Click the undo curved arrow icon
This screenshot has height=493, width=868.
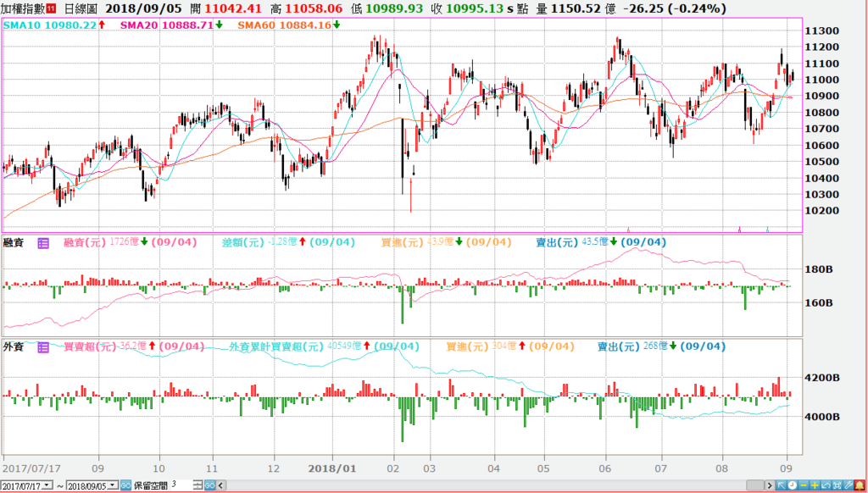click(826, 485)
